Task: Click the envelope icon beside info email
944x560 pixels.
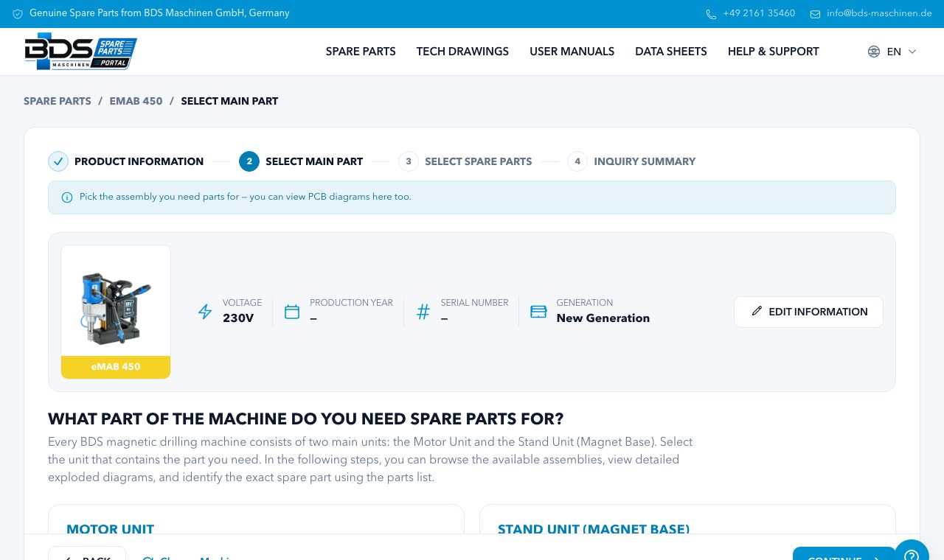Action: [x=815, y=14]
